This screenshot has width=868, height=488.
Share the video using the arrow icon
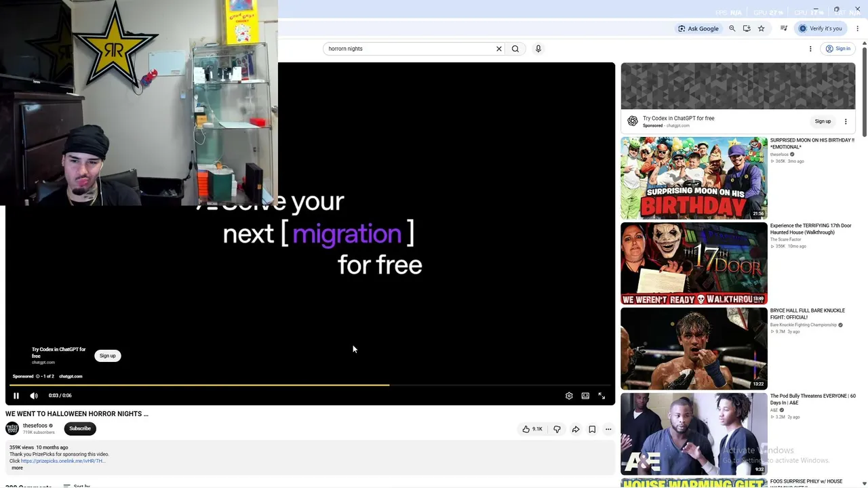pyautogui.click(x=576, y=429)
